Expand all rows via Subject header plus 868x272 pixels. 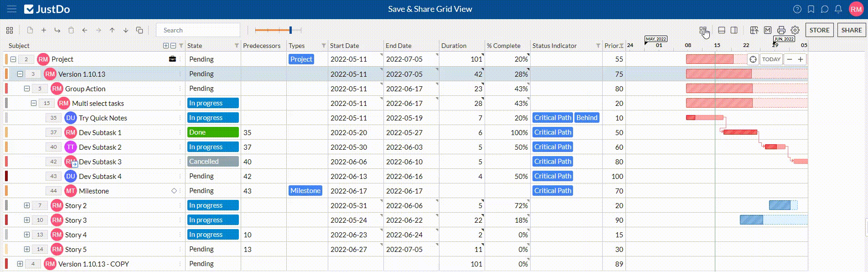coord(166,46)
